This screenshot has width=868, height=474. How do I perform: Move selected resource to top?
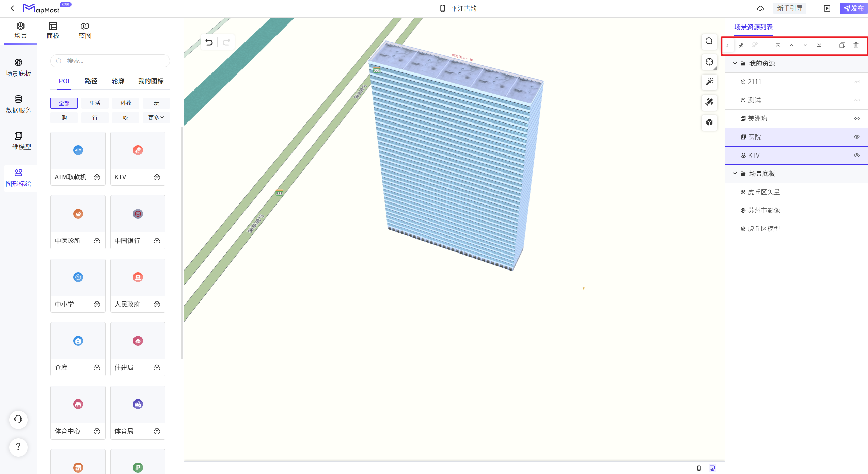point(778,45)
